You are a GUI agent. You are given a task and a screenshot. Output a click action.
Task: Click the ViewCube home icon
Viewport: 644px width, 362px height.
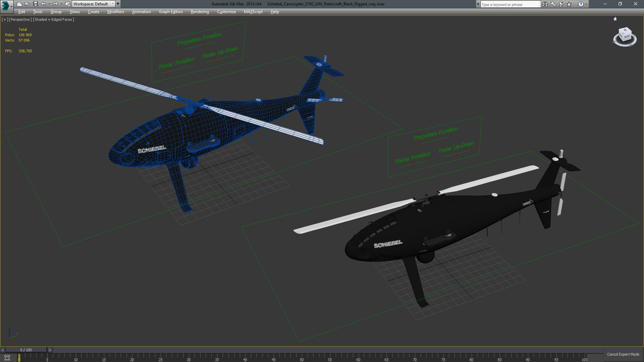pos(615,19)
